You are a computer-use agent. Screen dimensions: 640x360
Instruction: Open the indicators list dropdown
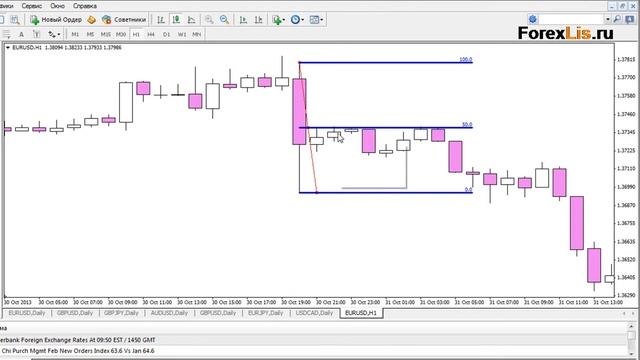click(278, 20)
